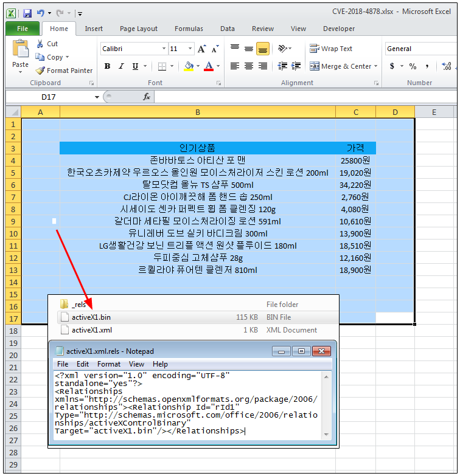Open the Borders dropdown arrow
Viewport: 460px width, 476px height.
click(172, 66)
